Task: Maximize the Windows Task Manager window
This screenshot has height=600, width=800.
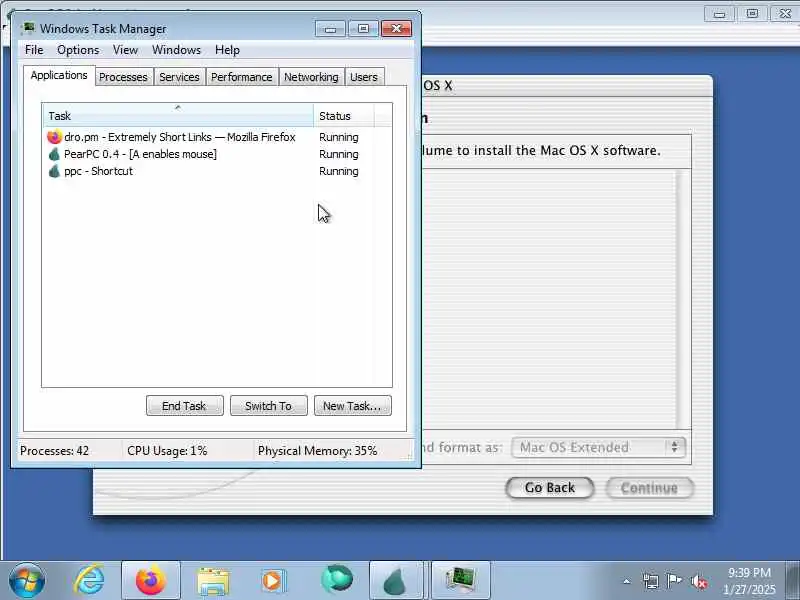Action: pyautogui.click(x=363, y=29)
